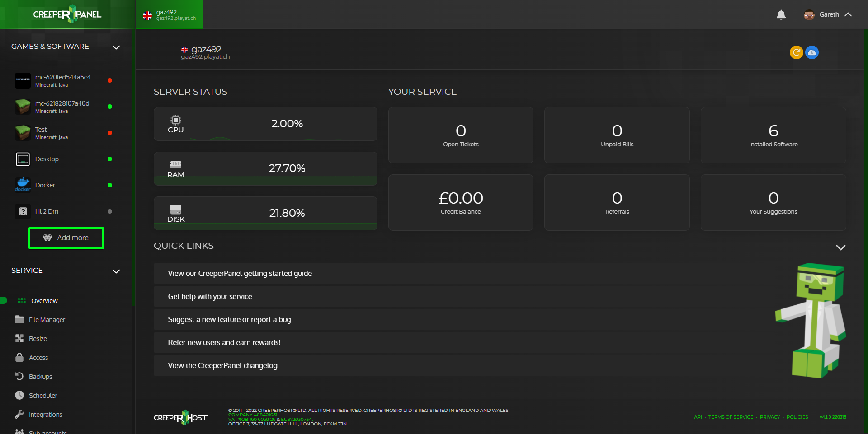Select the mc-621828107a40d grass block icon
The image size is (868, 434).
[23, 107]
